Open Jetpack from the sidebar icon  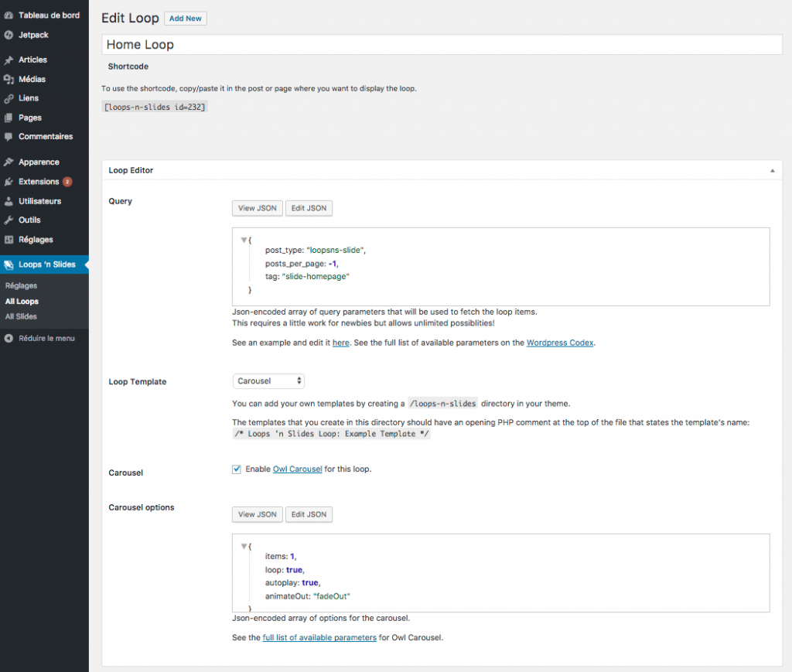coord(9,35)
